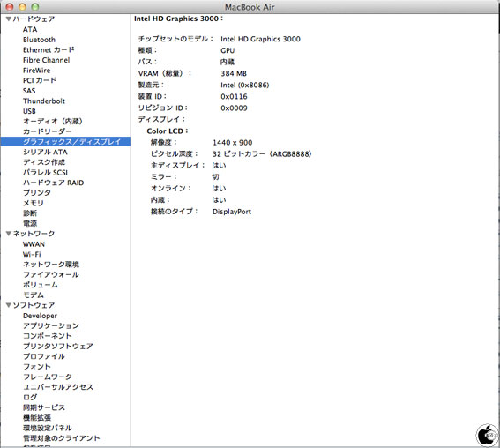The image size is (500, 448).
Task: Click the MacBook Air window title
Action: pos(250,7)
